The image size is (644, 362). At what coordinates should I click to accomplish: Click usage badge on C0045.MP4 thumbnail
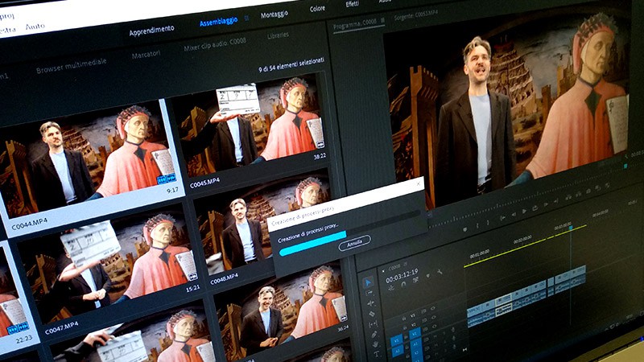(x=320, y=144)
